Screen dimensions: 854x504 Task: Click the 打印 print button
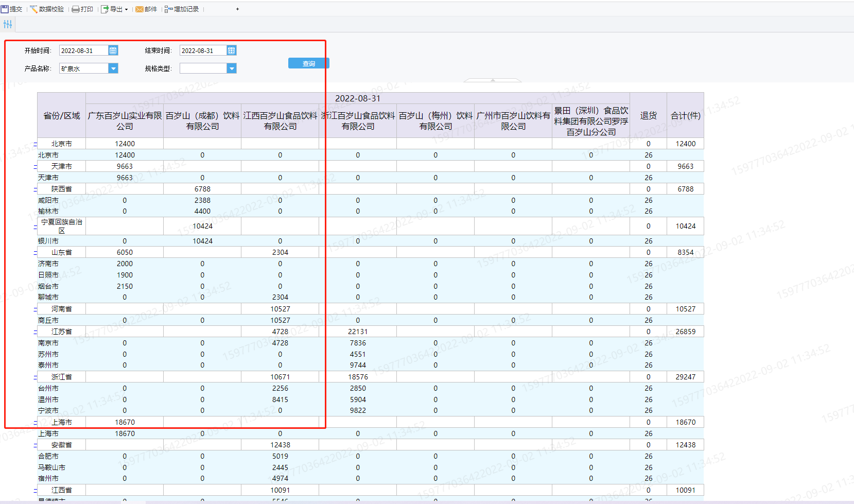[82, 9]
